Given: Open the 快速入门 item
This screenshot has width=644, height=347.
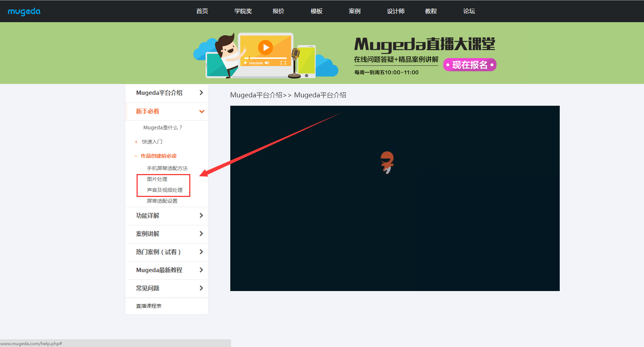Looking at the screenshot, I should pyautogui.click(x=152, y=142).
